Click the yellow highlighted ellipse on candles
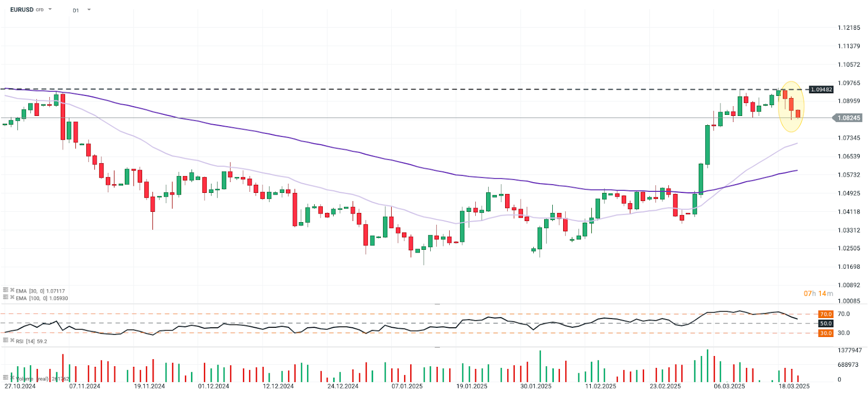 pos(792,107)
